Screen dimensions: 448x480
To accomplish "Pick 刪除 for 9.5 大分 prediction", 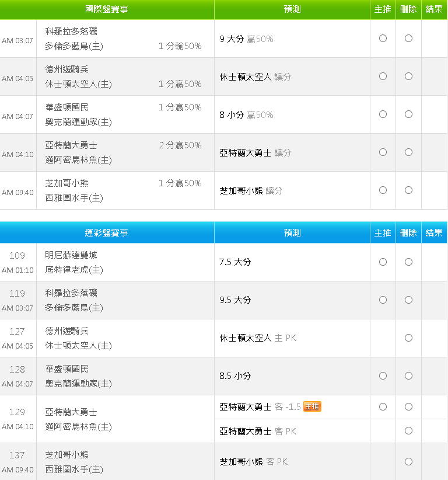I will pyautogui.click(x=408, y=300).
